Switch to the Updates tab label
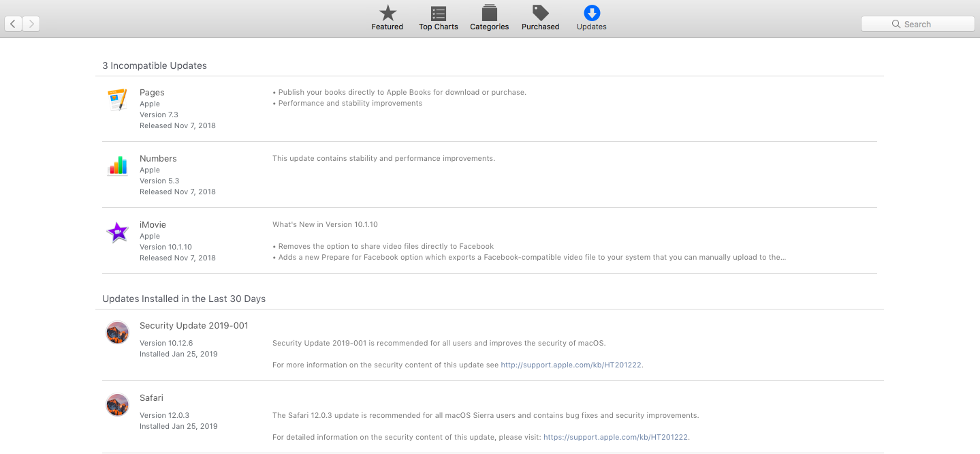Image resolution: width=980 pixels, height=454 pixels. [x=592, y=27]
